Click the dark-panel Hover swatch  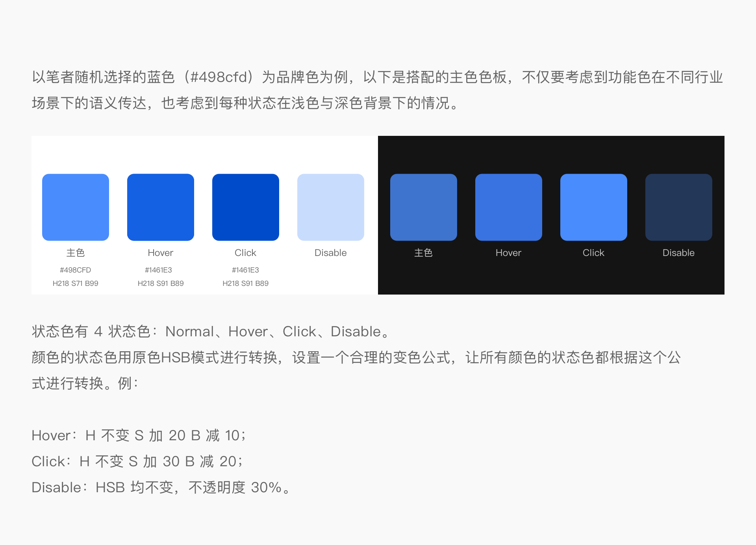(x=509, y=207)
